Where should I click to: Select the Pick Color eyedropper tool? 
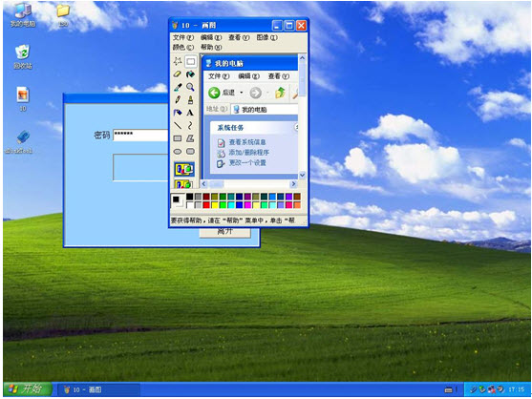[178, 87]
